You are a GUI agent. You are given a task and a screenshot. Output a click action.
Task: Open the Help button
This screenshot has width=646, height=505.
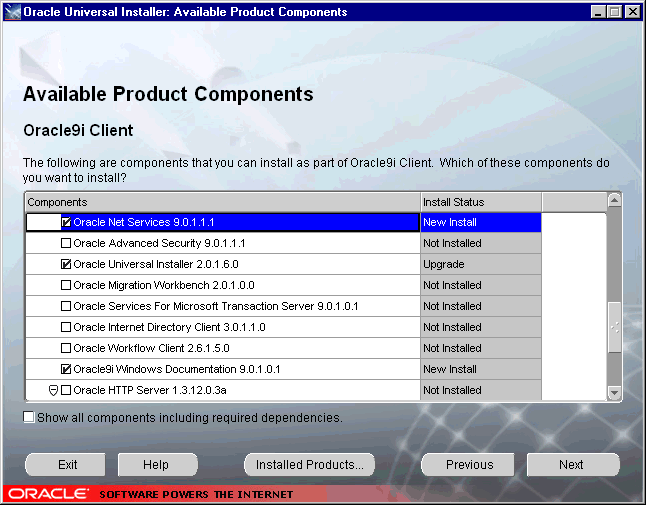click(x=158, y=465)
